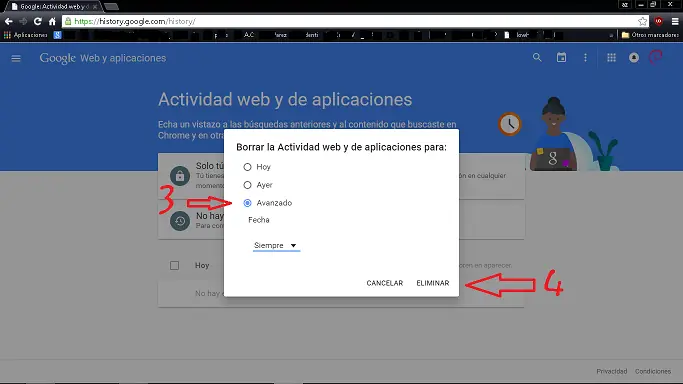
Task: Click the Fecha label in dialog
Action: 259,220
